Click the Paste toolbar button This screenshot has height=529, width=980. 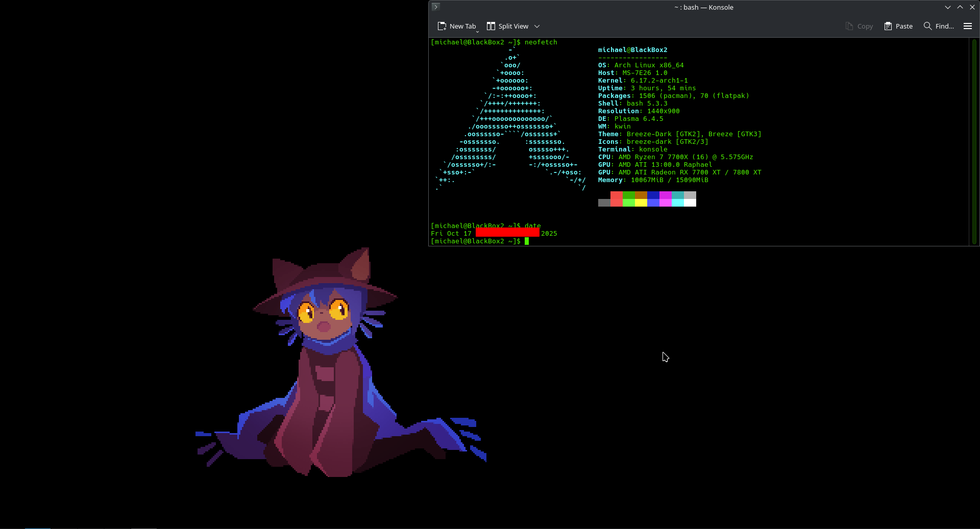coord(898,26)
